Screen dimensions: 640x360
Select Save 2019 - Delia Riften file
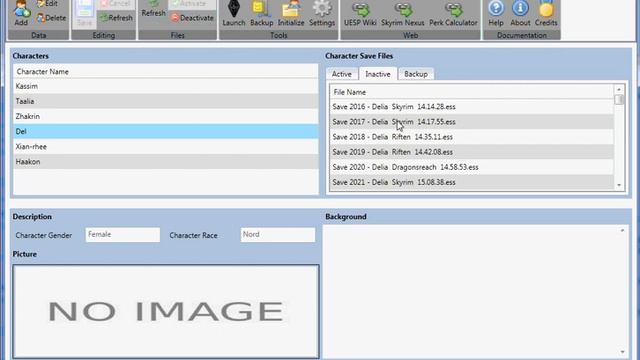[471, 152]
